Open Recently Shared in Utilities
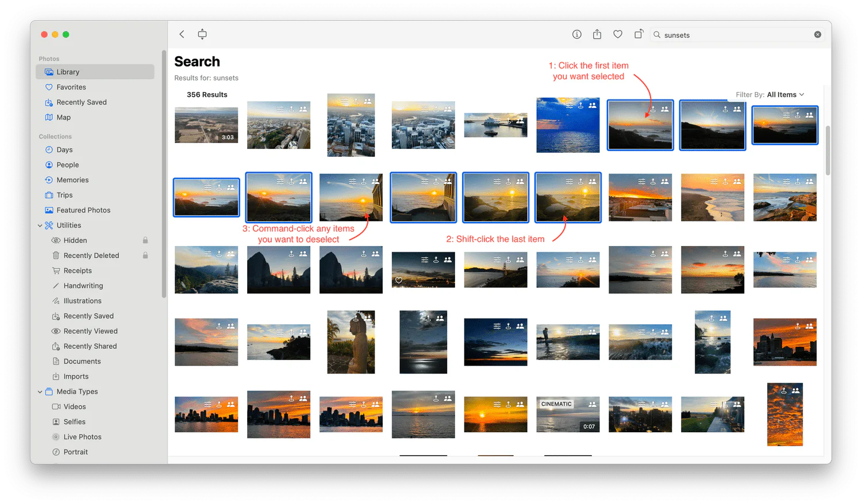Screen dimensions: 862x504 pos(95,346)
